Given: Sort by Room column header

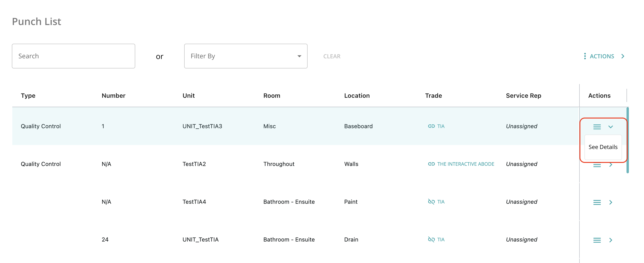Looking at the screenshot, I should click(x=271, y=96).
